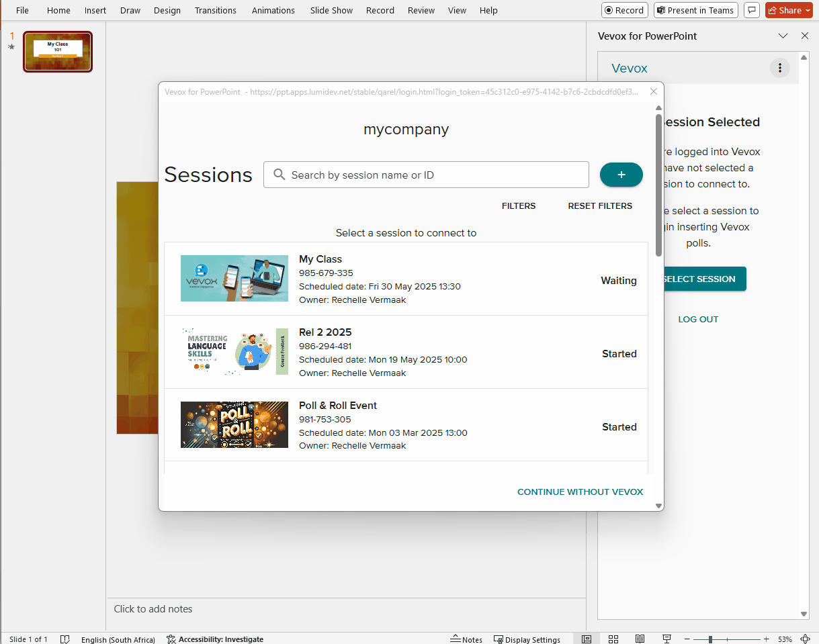The height and width of the screenshot is (644, 819).
Task: Click the Vevox task pane scroll down arrow
Action: click(x=804, y=614)
